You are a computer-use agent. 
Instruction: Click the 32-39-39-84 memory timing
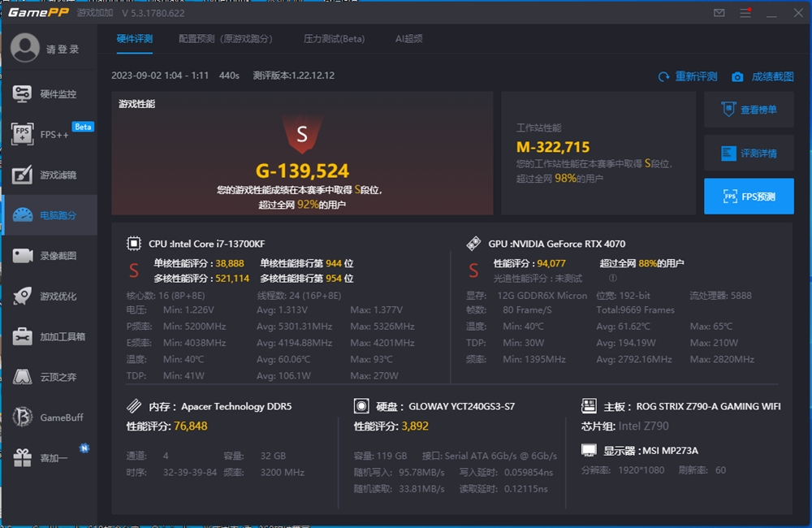(x=189, y=472)
